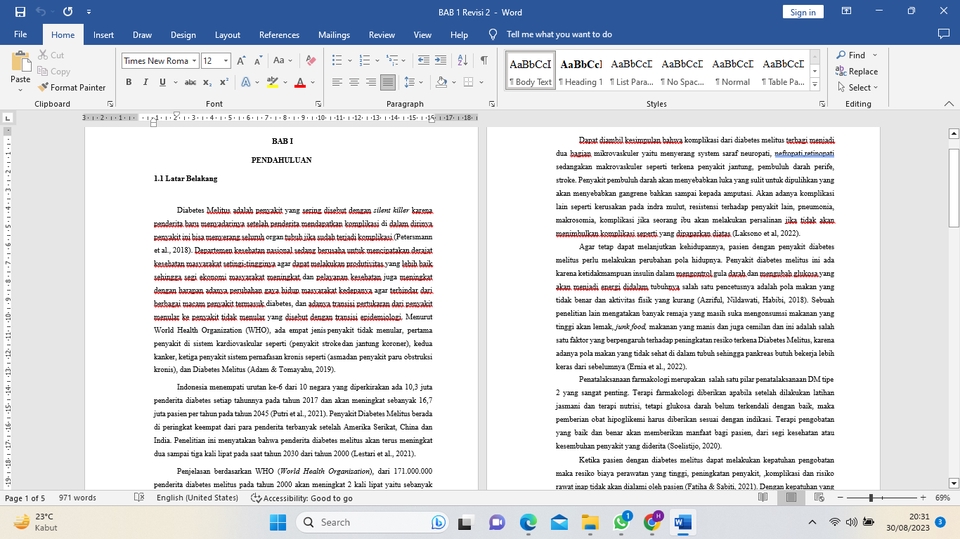Viewport: 960px width, 539px height.
Task: Decrease font size with the shrink font icon
Action: (x=258, y=61)
